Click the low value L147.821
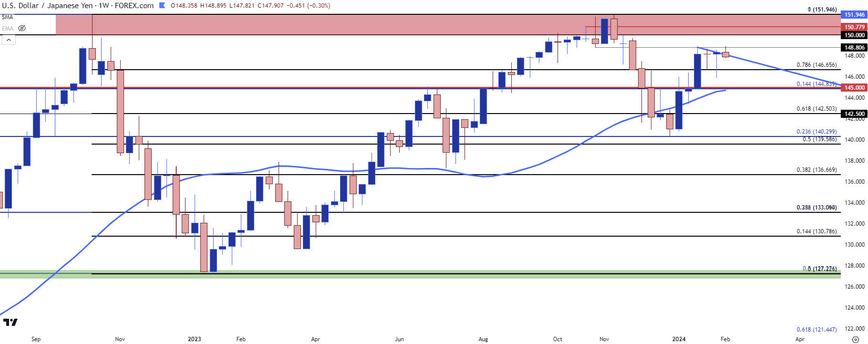This screenshot has height=344, width=868. tap(242, 6)
